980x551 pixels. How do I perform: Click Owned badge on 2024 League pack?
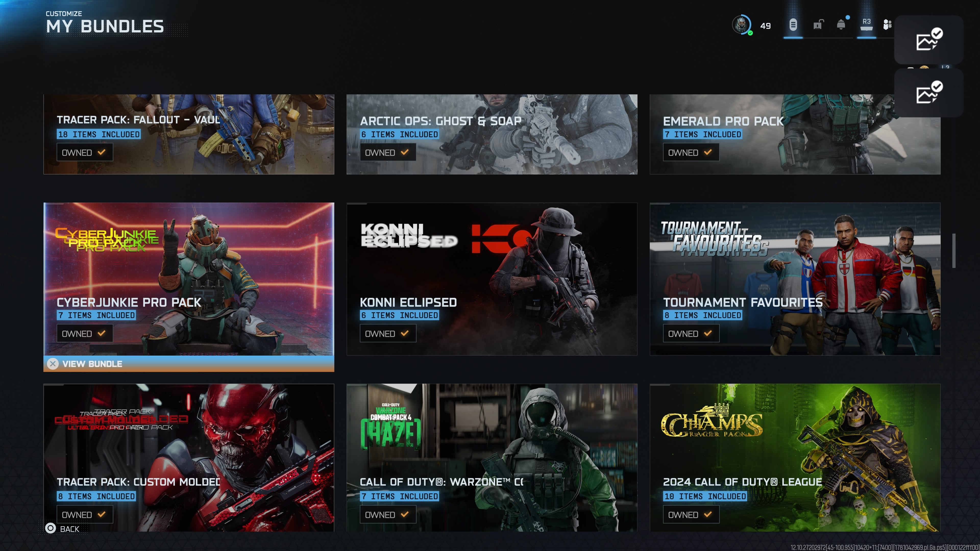[691, 515]
